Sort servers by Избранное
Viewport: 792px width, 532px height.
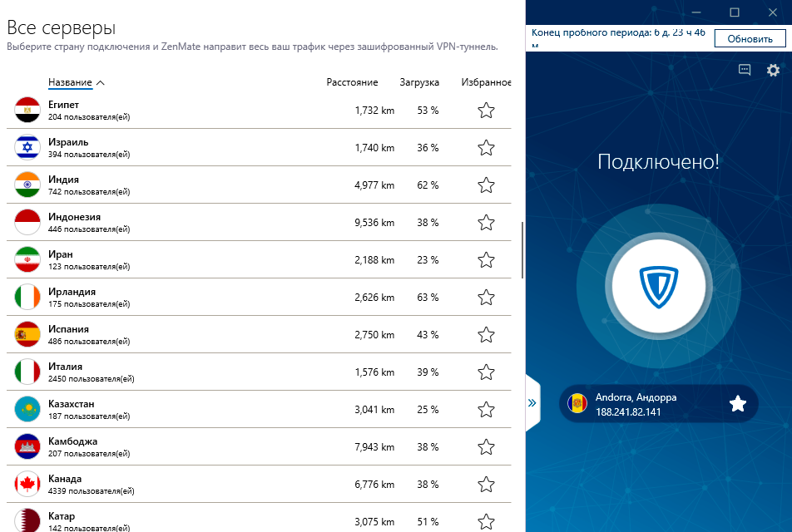click(x=486, y=82)
